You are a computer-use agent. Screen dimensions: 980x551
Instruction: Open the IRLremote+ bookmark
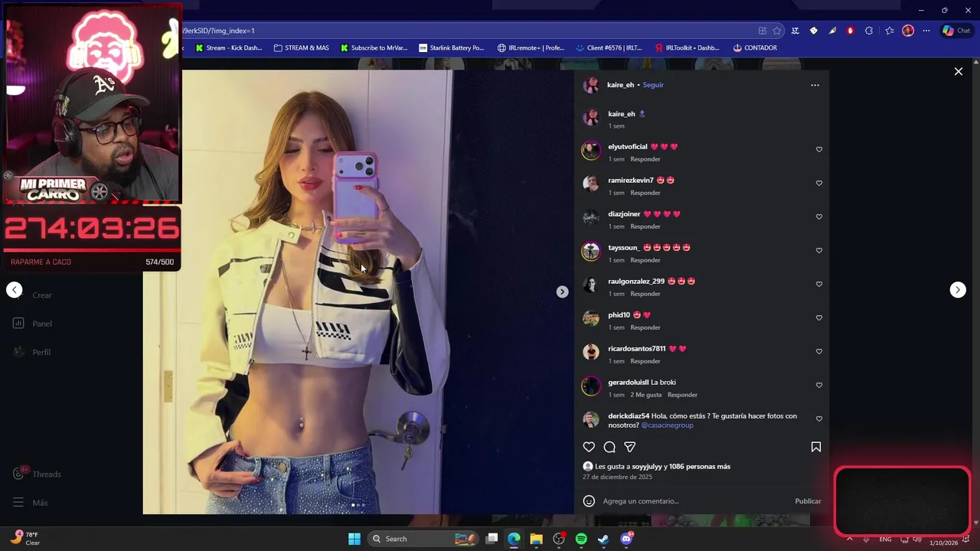(x=531, y=47)
